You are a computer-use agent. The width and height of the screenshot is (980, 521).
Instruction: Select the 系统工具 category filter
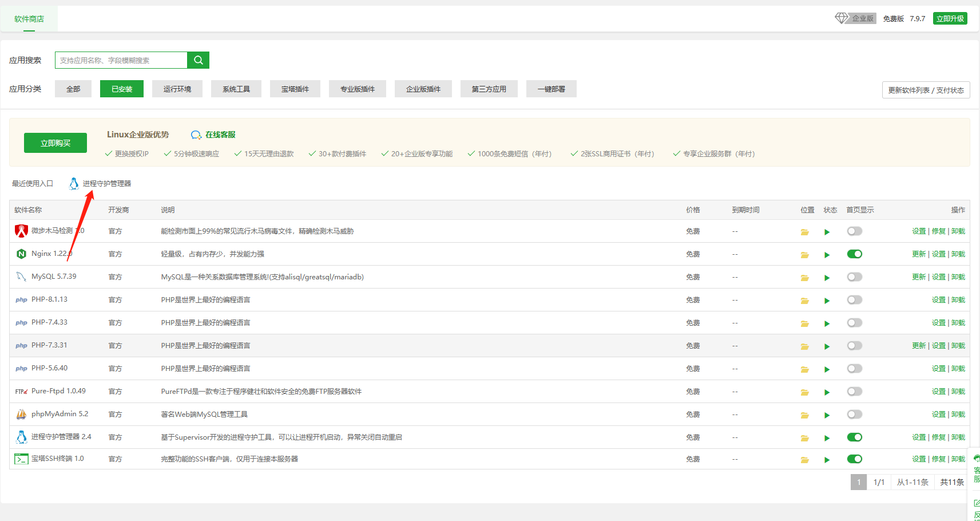236,89
